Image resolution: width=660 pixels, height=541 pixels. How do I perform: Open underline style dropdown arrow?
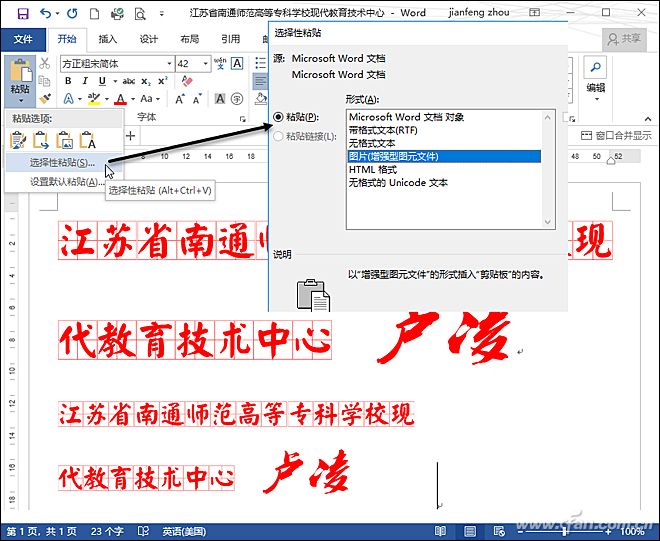pyautogui.click(x=114, y=81)
